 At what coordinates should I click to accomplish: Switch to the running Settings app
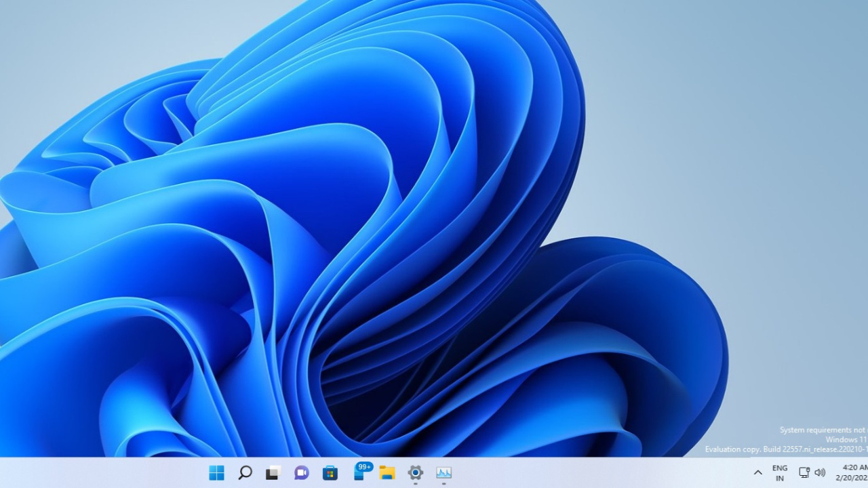pyautogui.click(x=416, y=472)
